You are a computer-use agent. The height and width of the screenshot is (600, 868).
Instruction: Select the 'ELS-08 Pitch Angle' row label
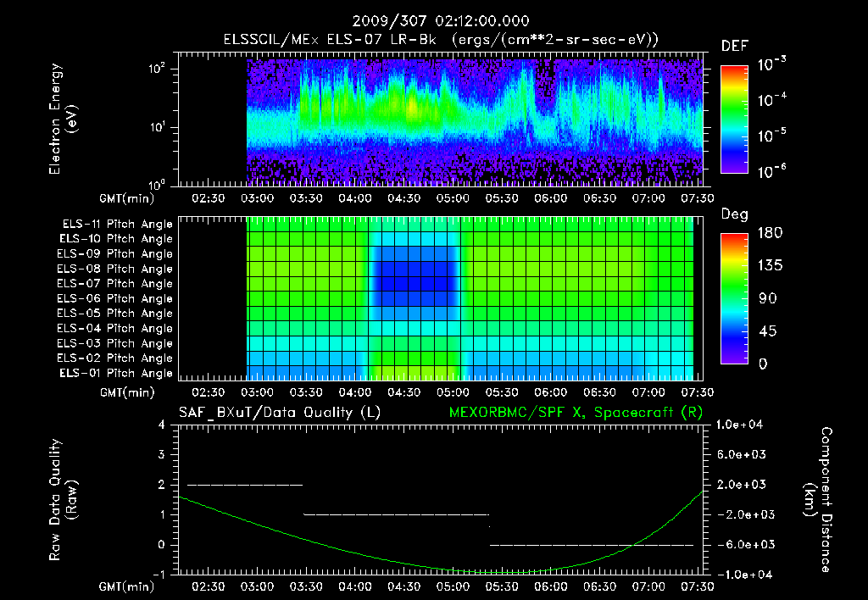[x=115, y=269]
